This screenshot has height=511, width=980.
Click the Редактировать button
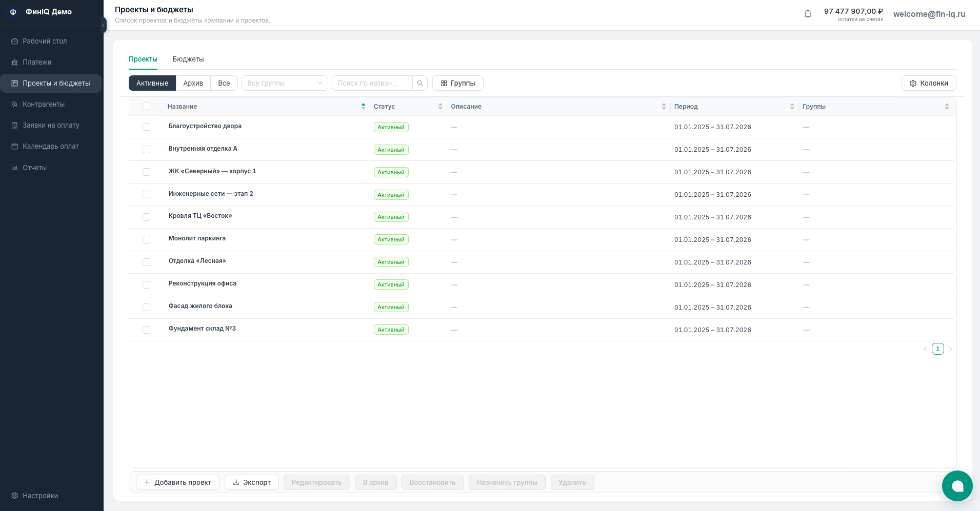(317, 482)
